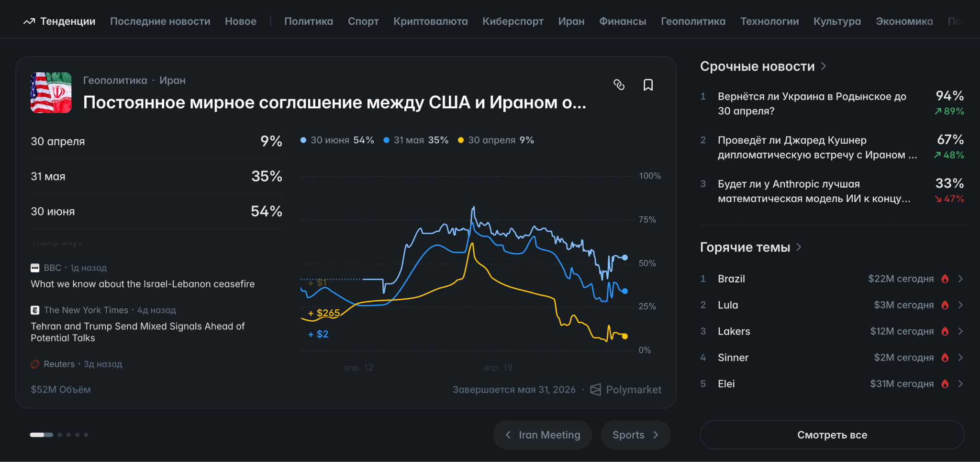Toggle the 31 мая chart legend series
Viewport: 980px width, 462px height.
tap(416, 140)
